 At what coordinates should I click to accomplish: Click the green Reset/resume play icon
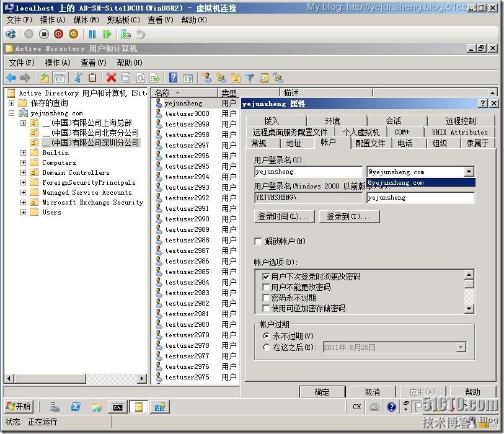pyautogui.click(x=107, y=34)
